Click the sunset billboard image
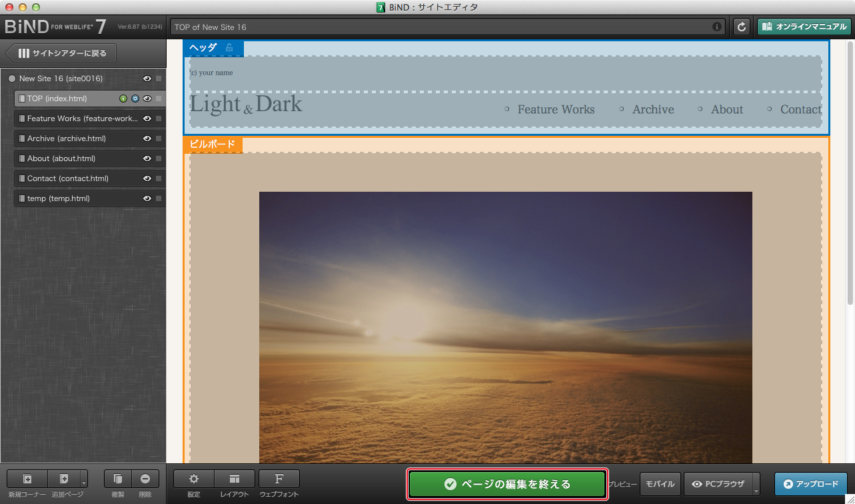Viewport: 855px width, 504px height. pyautogui.click(x=505, y=327)
